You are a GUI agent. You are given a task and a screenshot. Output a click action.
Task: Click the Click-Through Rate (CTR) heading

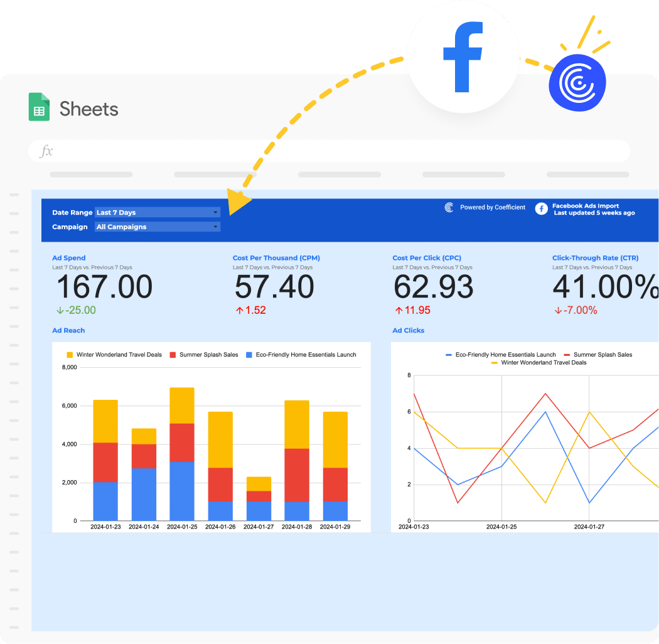tap(595, 258)
